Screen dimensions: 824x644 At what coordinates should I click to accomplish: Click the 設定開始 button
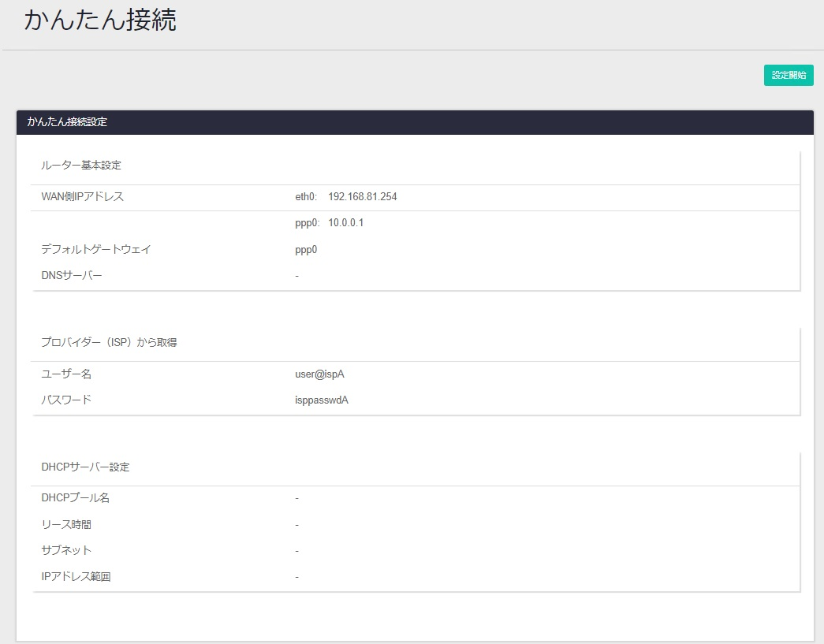(789, 75)
